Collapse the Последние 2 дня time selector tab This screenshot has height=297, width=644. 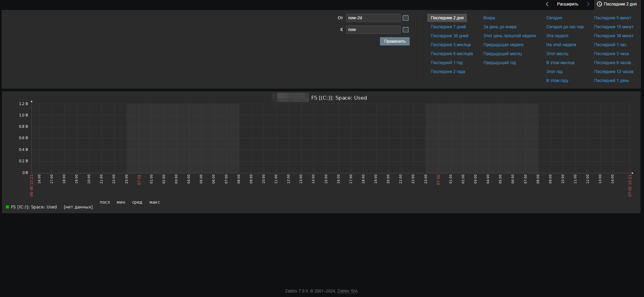(620, 4)
